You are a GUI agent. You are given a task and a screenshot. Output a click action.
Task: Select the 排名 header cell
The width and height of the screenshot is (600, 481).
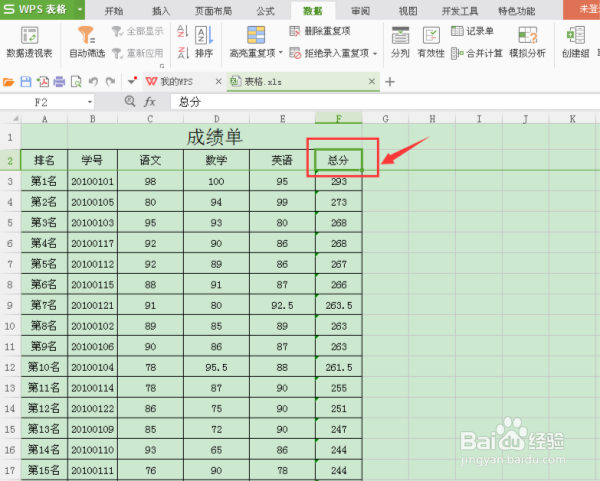click(x=44, y=160)
